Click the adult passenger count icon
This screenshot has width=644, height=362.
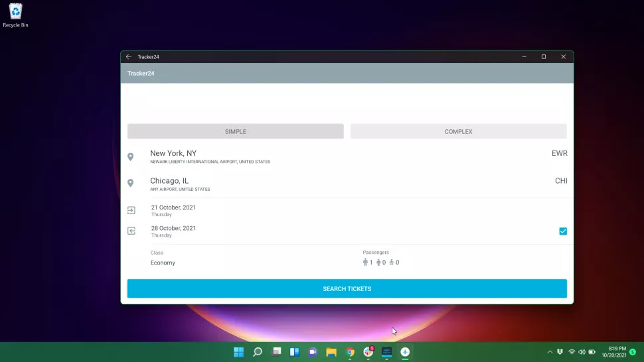pos(365,263)
